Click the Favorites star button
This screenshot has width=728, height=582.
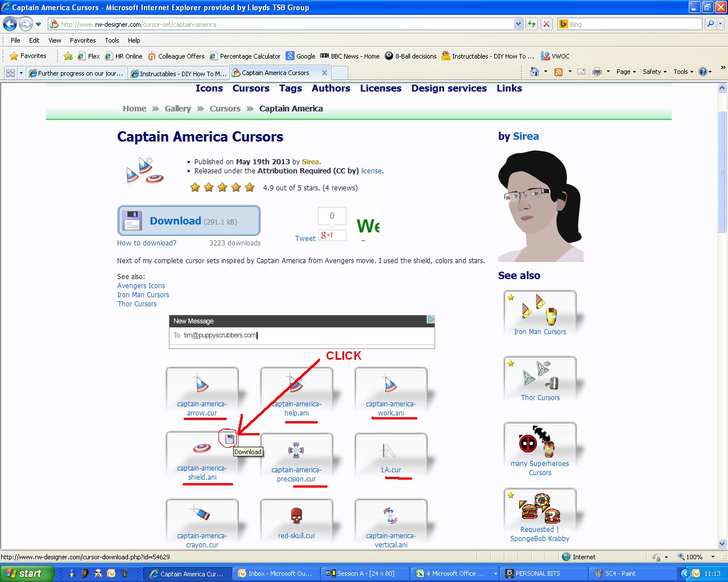(28, 56)
